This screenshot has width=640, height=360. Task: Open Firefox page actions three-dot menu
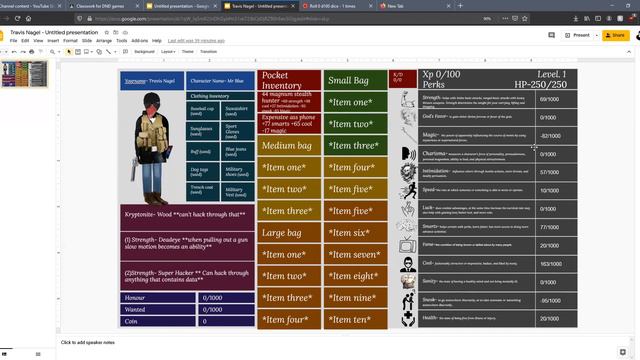coord(505,18)
